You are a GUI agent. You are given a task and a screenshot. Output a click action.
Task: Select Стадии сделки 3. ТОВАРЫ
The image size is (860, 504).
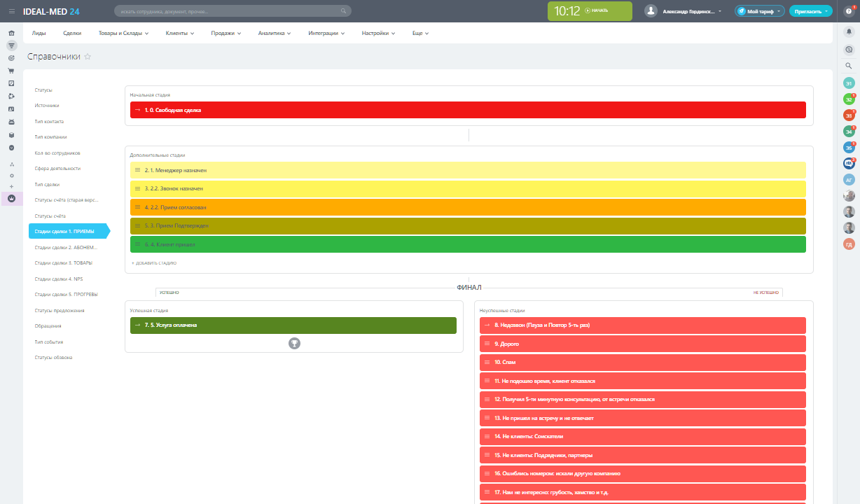pyautogui.click(x=64, y=262)
